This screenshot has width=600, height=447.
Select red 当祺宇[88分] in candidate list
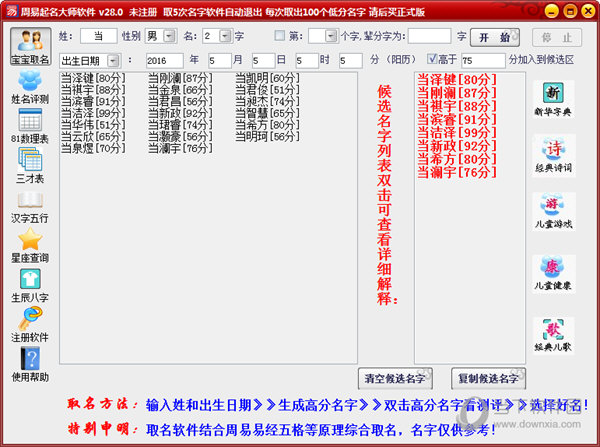tap(457, 106)
